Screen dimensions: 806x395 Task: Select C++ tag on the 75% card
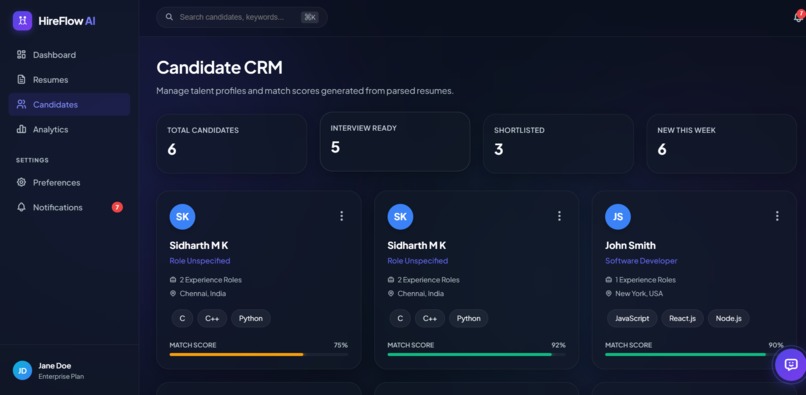pos(212,318)
